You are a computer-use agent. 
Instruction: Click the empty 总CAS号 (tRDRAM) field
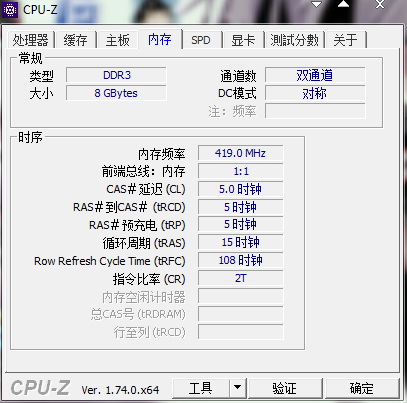(x=240, y=314)
